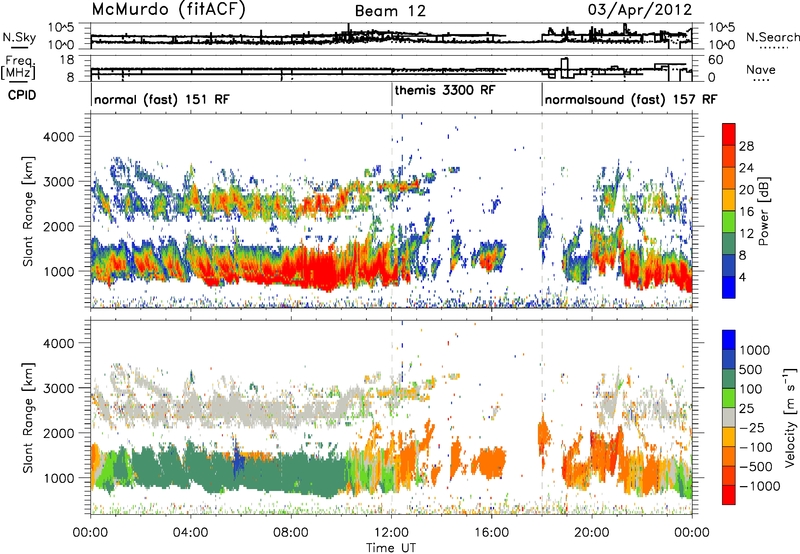Click the '100' tick on the Velocity color bar

point(752,389)
